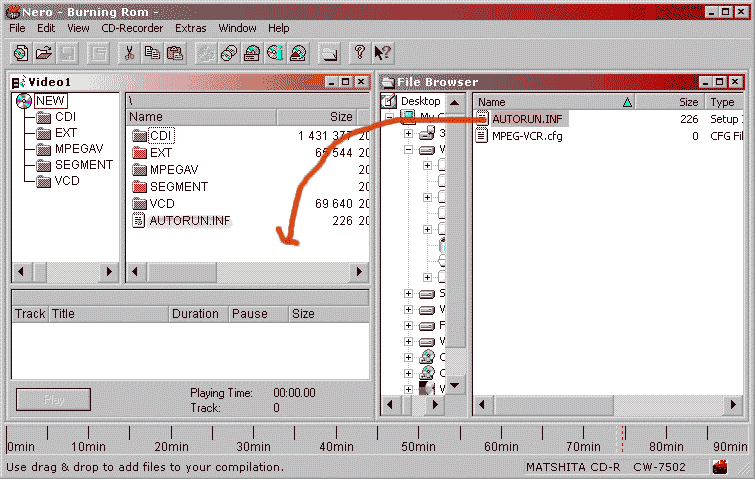Open the Extras menu

(191, 28)
